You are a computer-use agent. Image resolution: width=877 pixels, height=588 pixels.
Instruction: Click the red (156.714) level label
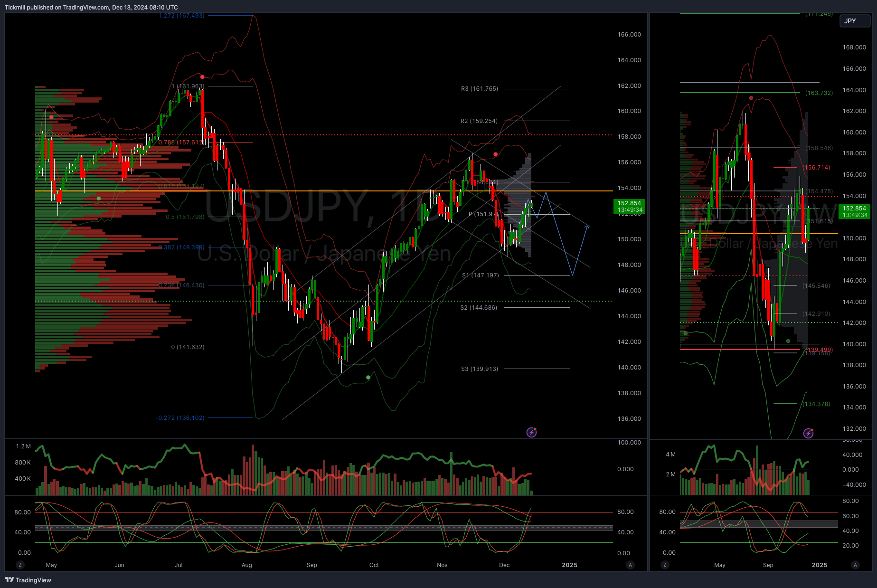[817, 168]
